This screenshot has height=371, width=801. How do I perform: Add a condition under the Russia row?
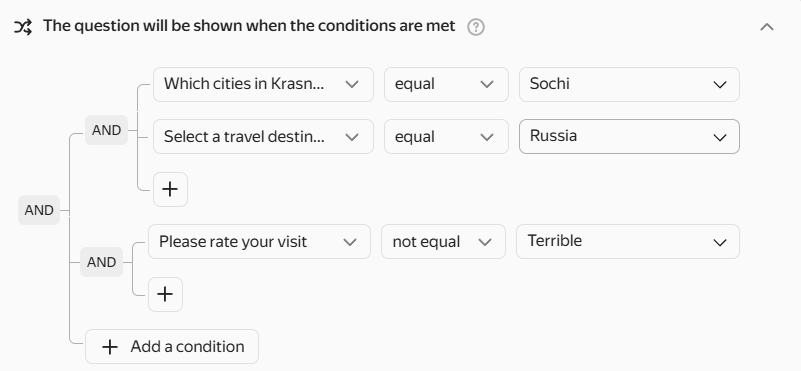[x=170, y=190]
